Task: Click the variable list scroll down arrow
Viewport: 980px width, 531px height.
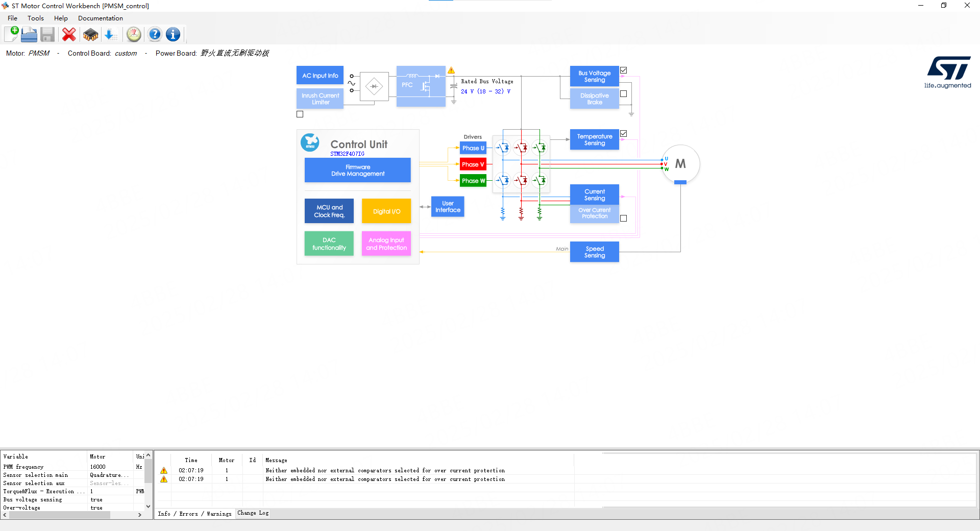Action: tap(148, 506)
